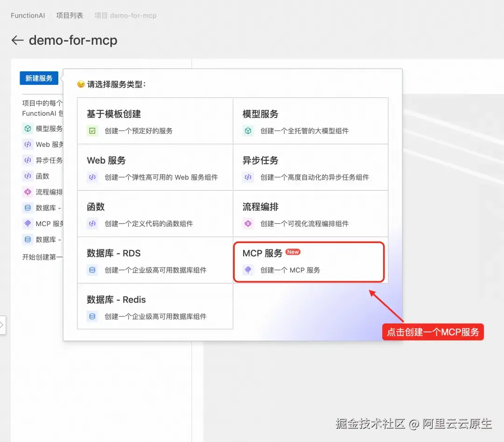
Task: Click the Web 服务 function icon
Action: 92,177
